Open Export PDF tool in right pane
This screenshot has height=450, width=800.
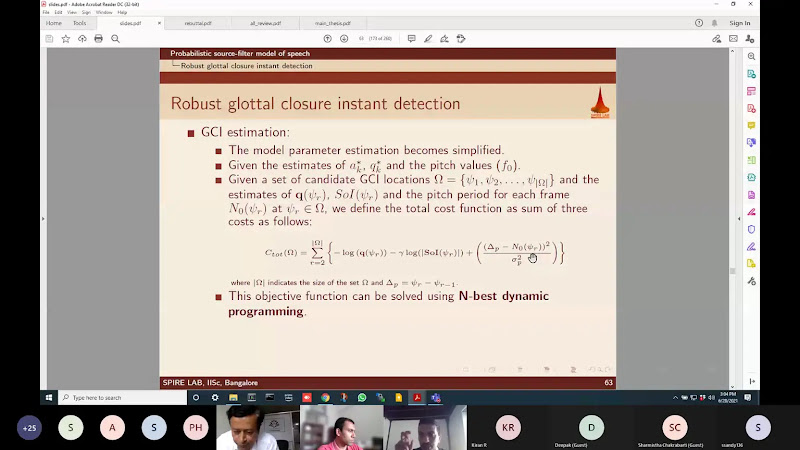751,74
